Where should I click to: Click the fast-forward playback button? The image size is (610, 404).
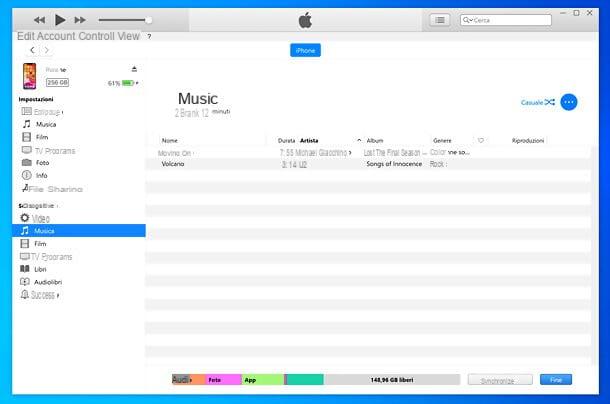click(x=80, y=20)
